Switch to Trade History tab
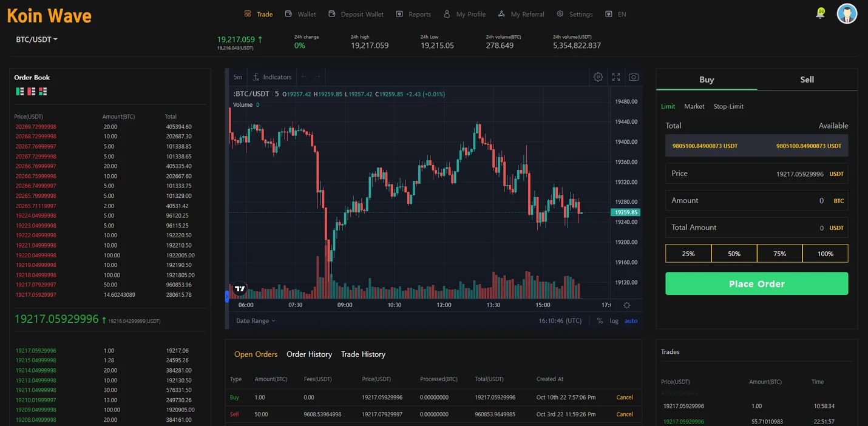Viewport: 868px width, 426px height. (363, 354)
